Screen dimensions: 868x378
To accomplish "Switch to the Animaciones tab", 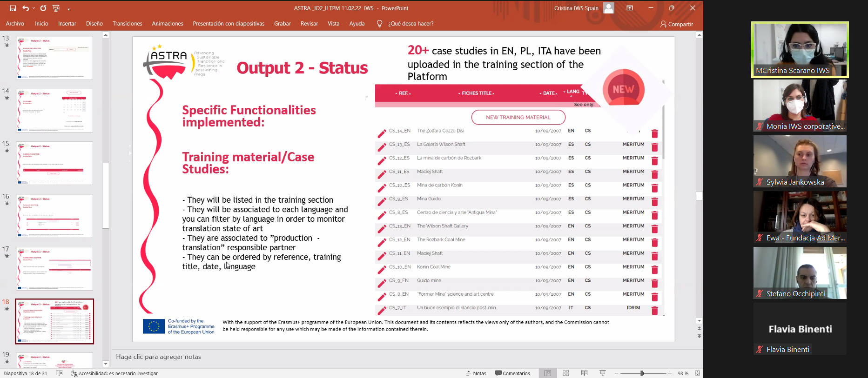I will click(x=167, y=24).
